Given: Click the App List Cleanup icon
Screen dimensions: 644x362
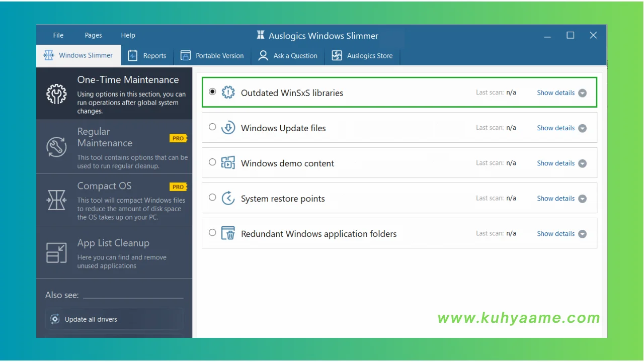Looking at the screenshot, I should coord(56,252).
